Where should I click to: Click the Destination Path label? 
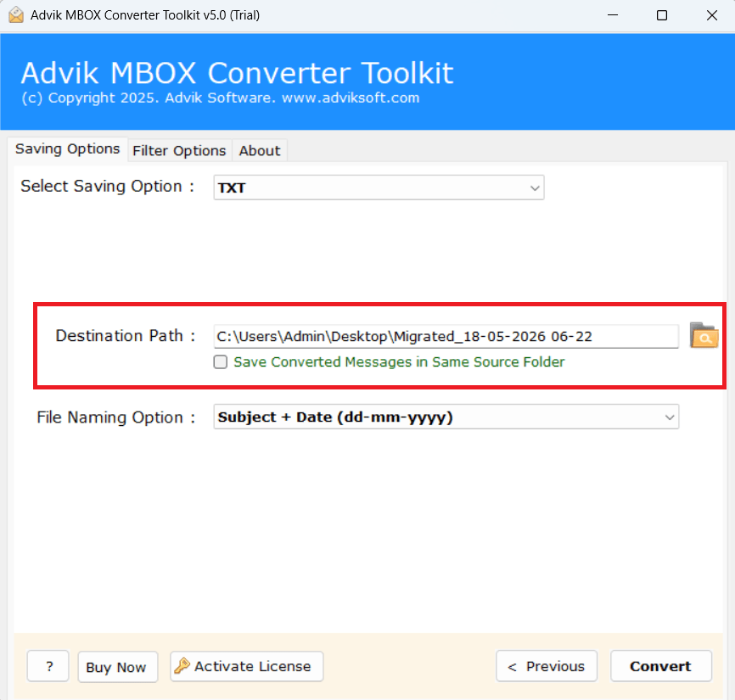click(x=125, y=335)
